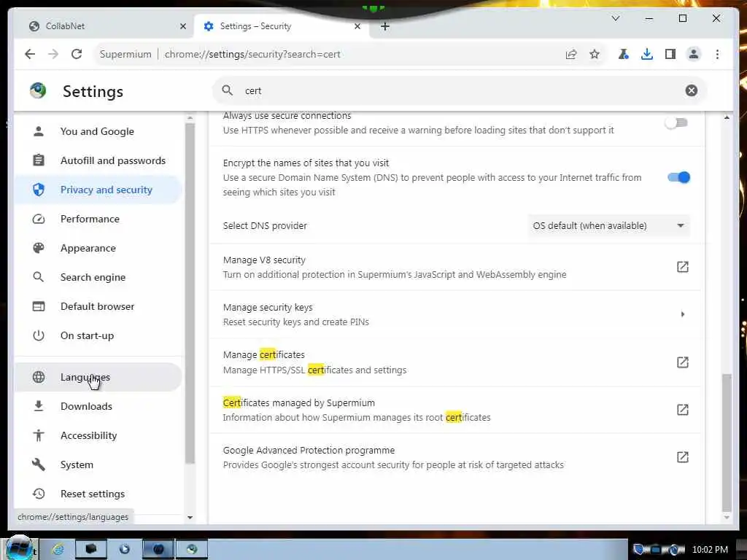Open Certificates managed by Supermium link icon

[682, 410]
